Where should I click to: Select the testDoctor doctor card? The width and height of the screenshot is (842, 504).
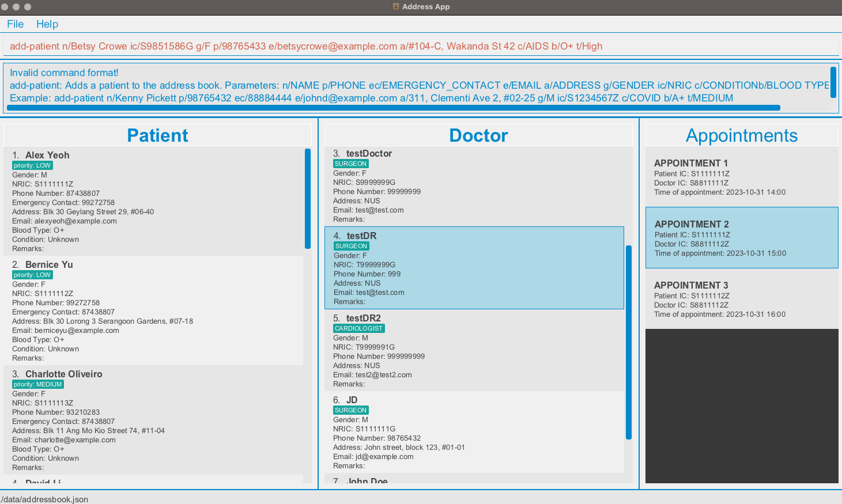(474, 186)
